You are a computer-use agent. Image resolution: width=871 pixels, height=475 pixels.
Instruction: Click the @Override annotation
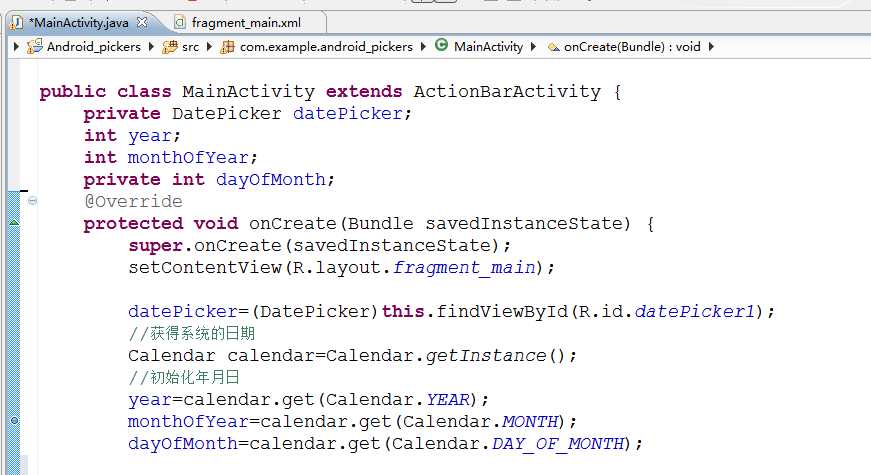coord(133,201)
